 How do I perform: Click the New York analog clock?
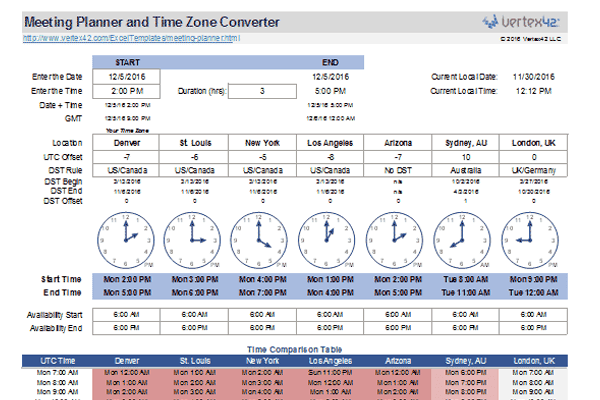(x=262, y=237)
